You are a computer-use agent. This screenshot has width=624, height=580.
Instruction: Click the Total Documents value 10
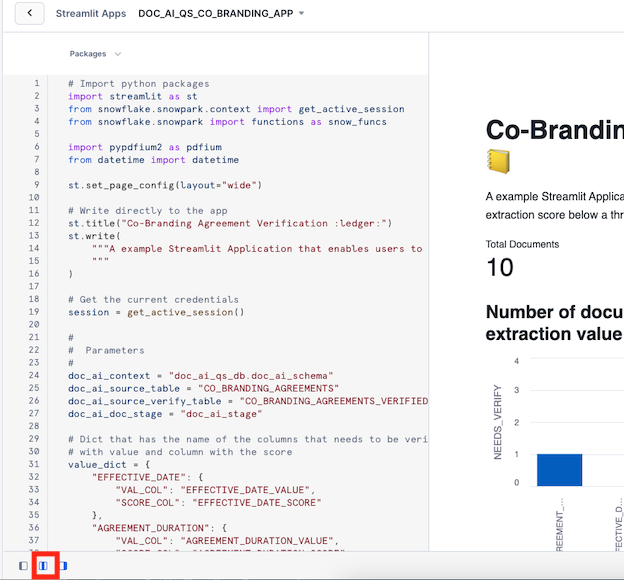[499, 267]
